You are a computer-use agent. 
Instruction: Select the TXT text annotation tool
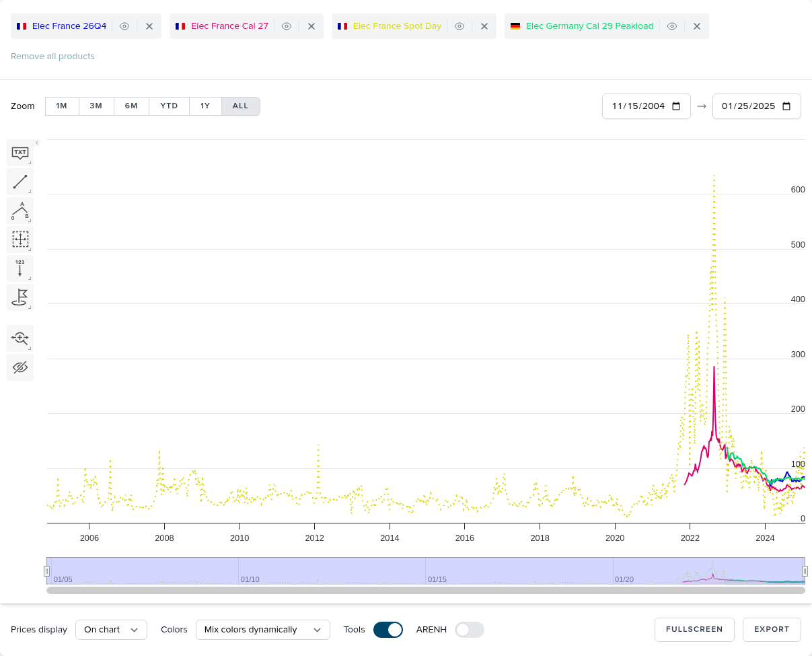pyautogui.click(x=20, y=153)
